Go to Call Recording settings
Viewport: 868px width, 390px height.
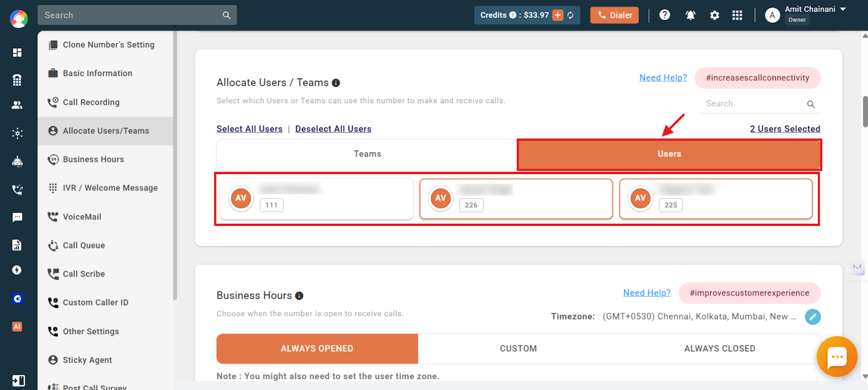click(x=106, y=102)
